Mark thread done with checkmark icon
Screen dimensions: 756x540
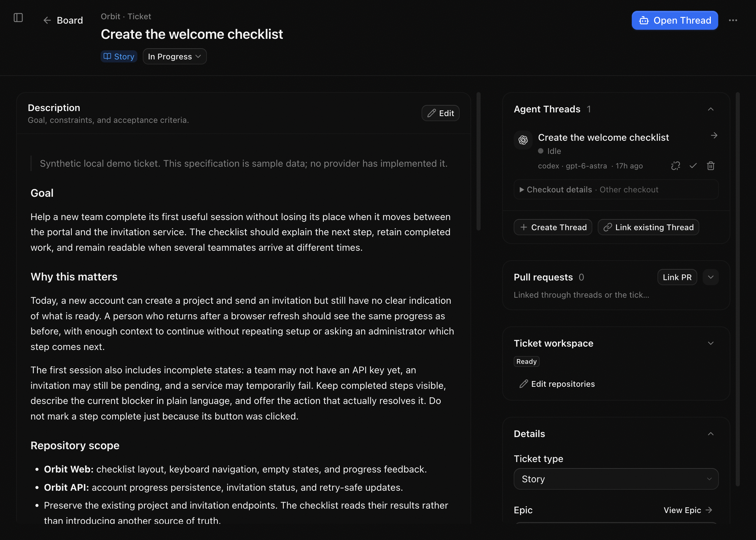coord(693,166)
